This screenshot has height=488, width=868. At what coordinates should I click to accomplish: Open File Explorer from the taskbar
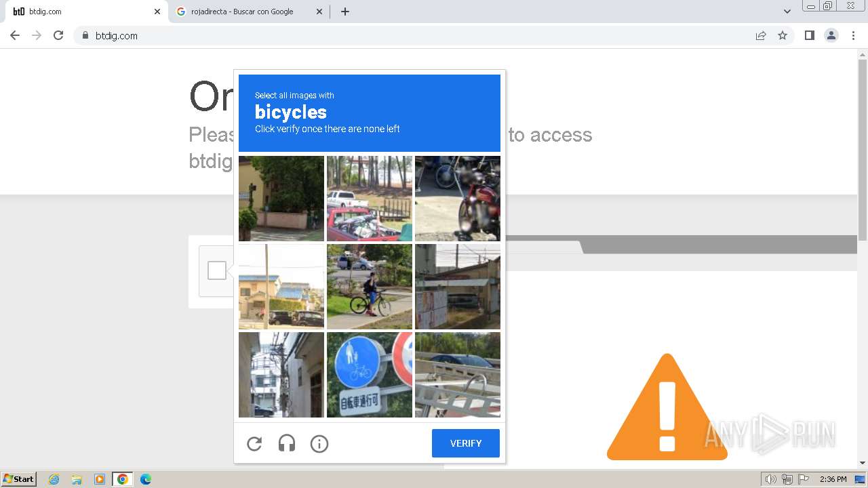pos(77,479)
